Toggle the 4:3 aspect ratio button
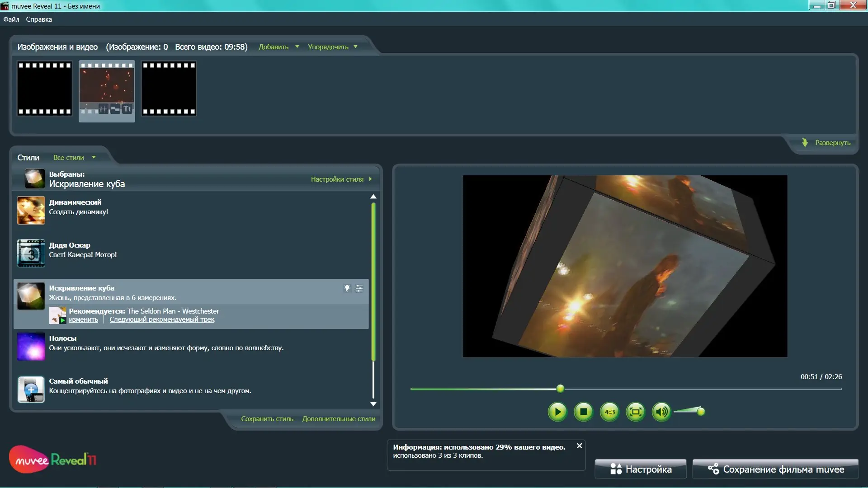The width and height of the screenshot is (868, 488). [x=609, y=412]
